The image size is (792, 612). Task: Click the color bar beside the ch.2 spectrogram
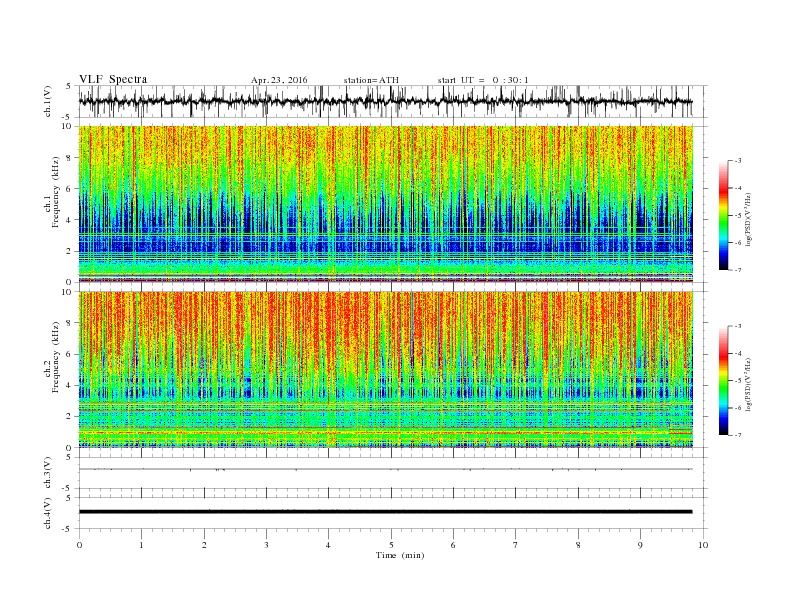(723, 380)
